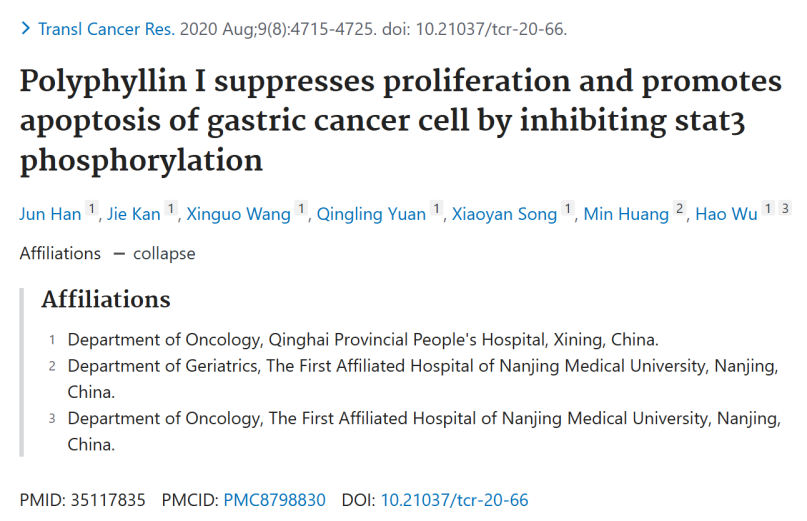This screenshot has width=807, height=521.
Task: Click superscript 1 after Xiaoyan Song
Action: click(568, 209)
